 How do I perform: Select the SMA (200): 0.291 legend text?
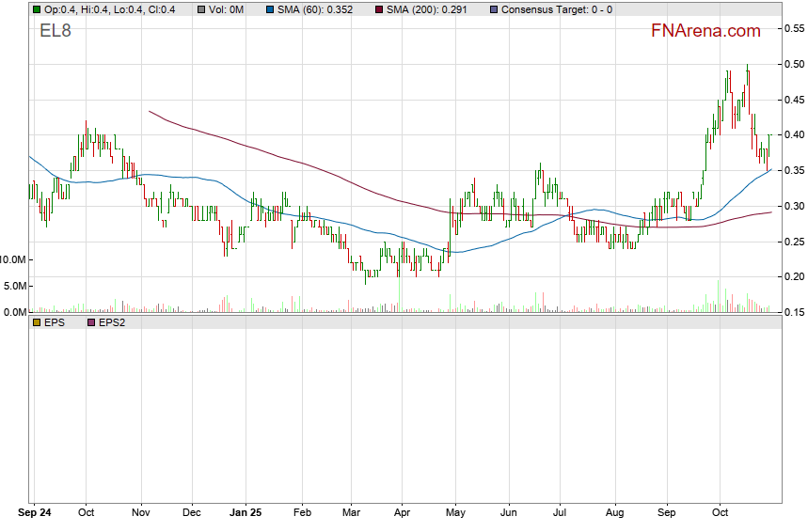[432, 9]
